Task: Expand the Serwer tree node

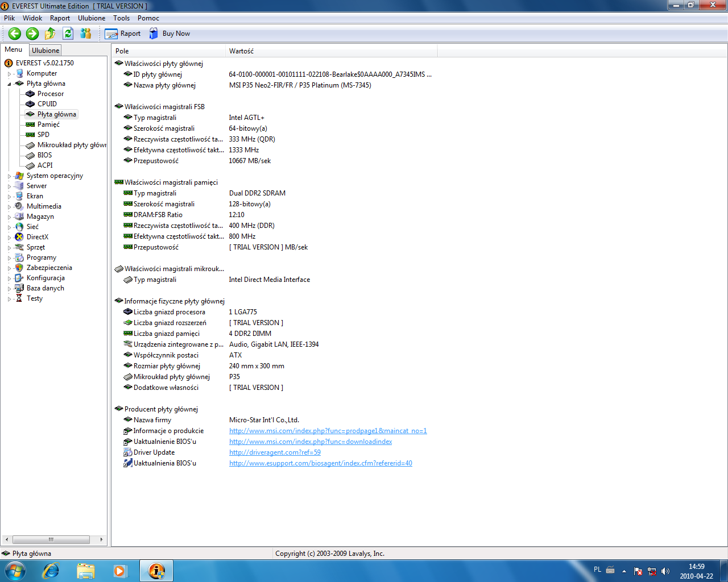Action: [9, 186]
